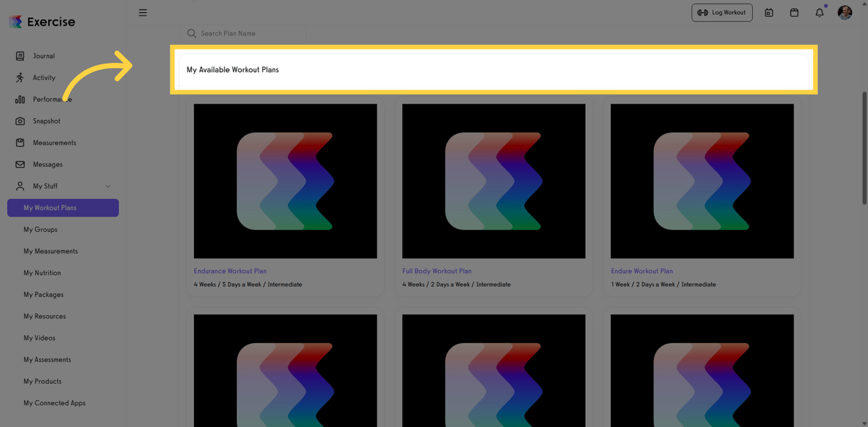The height and width of the screenshot is (427, 868).
Task: Open the Endurance Workout Plan link
Action: (230, 271)
